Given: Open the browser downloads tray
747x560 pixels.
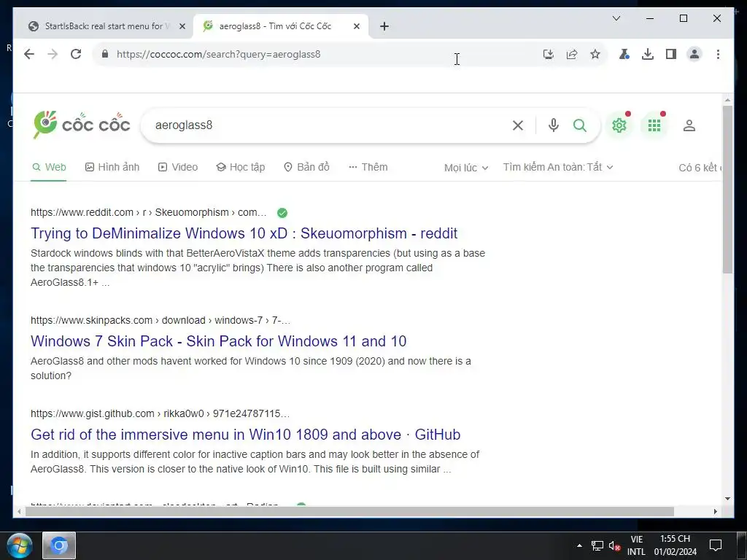Looking at the screenshot, I should coord(648,54).
